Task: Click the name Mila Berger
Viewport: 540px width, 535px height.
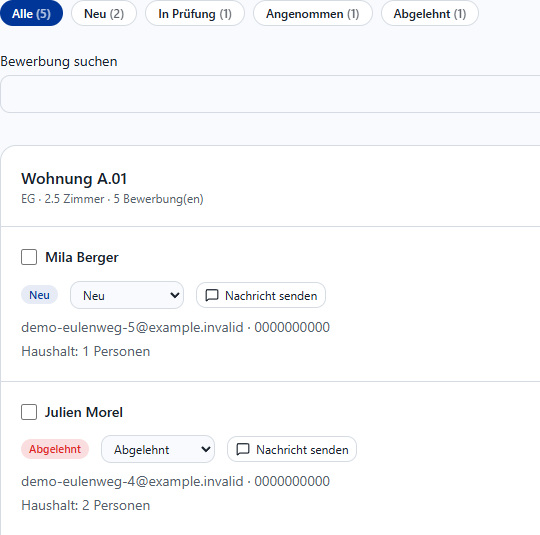Action: coord(82,257)
